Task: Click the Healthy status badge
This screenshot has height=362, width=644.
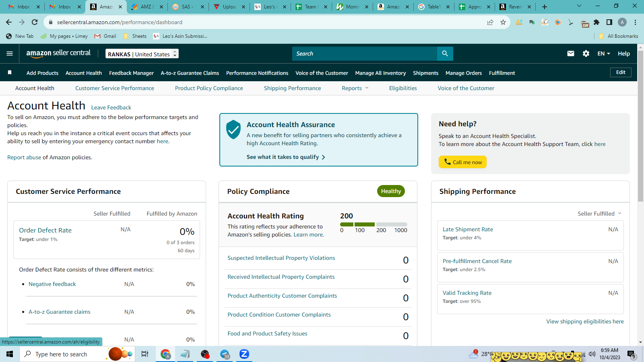Action: [391, 191]
